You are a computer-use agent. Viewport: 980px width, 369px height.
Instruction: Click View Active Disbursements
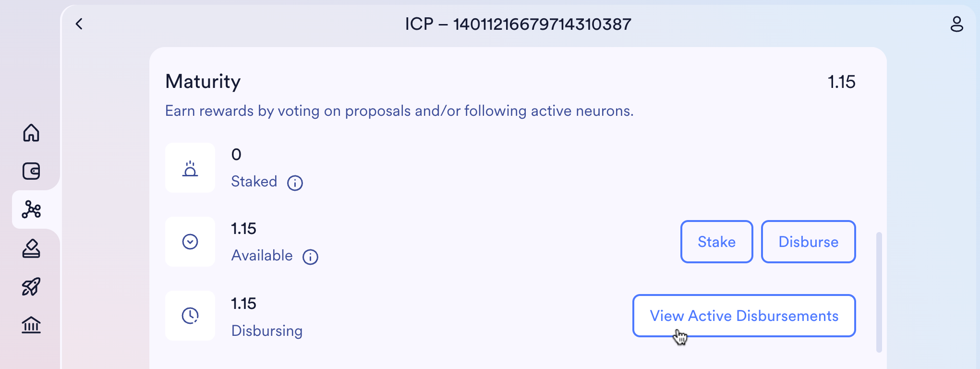pyautogui.click(x=744, y=316)
